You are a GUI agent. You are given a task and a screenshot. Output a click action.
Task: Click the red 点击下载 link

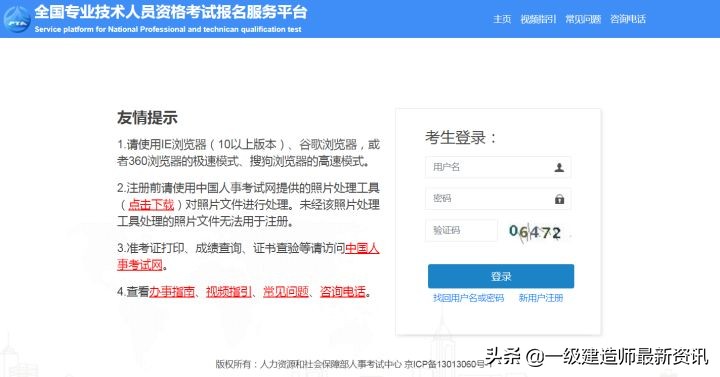click(151, 204)
